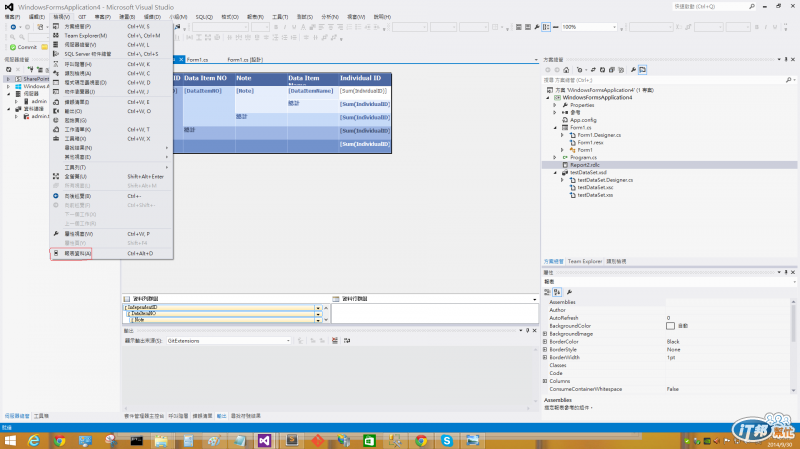
Task: Open Internet Explorer from the taskbar
Action: pyautogui.click(x=34, y=440)
